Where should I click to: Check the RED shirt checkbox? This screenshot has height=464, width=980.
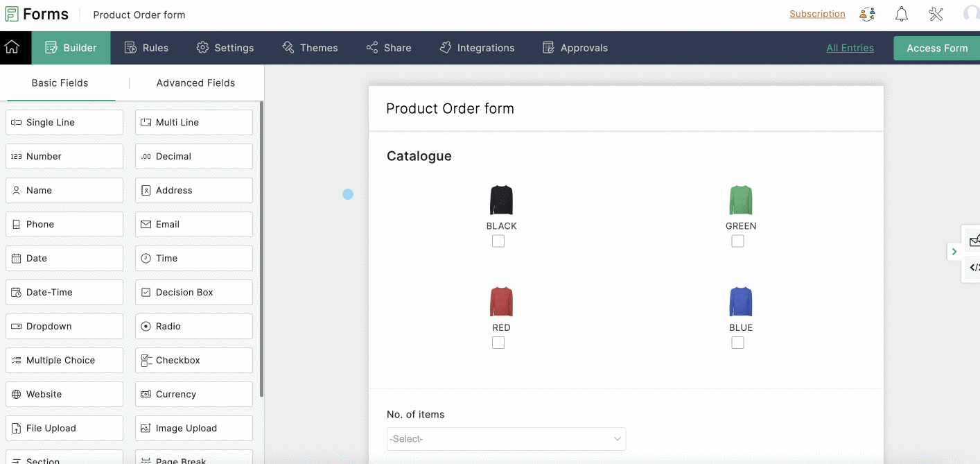[x=498, y=342]
